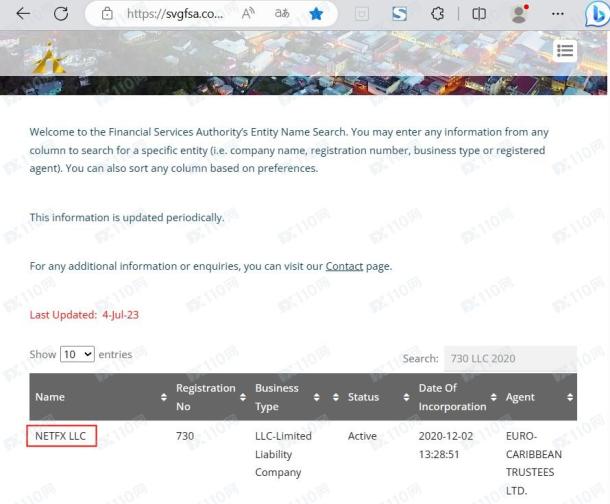Toggle the split screen icon
Screen dimensions: 610x504
(479, 15)
